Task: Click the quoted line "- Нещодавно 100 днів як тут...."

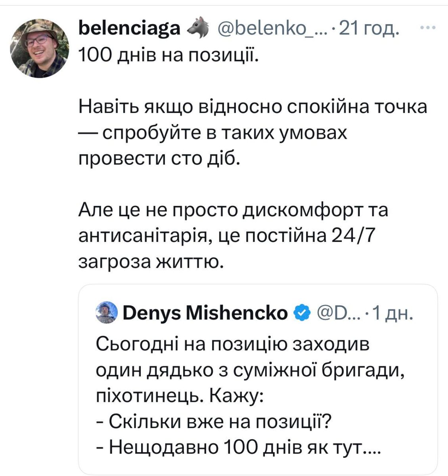Action: pos(238,447)
